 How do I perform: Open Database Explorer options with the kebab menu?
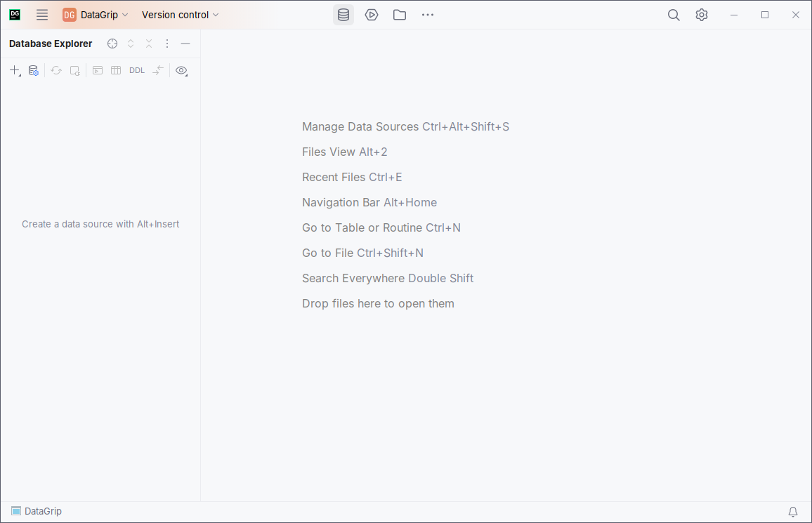point(166,44)
